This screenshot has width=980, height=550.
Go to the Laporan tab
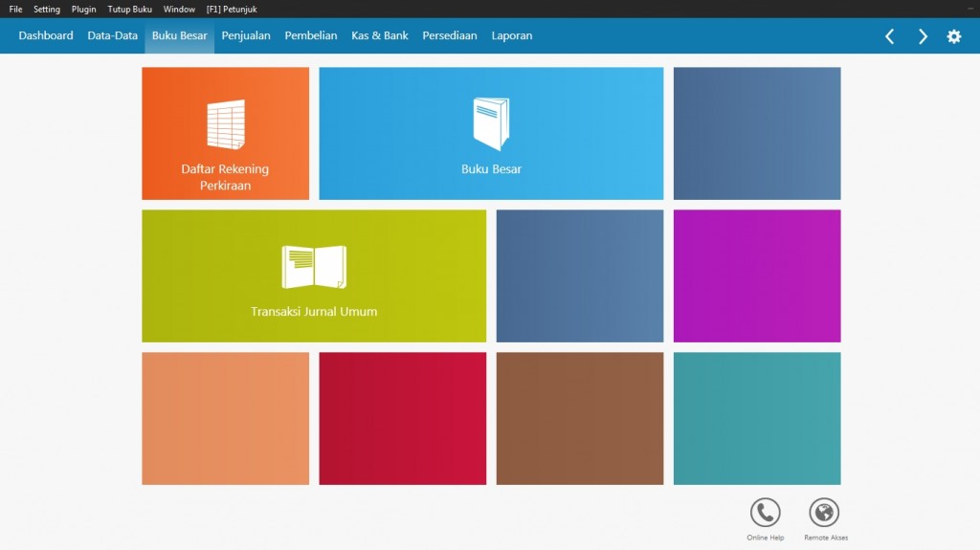tap(512, 35)
